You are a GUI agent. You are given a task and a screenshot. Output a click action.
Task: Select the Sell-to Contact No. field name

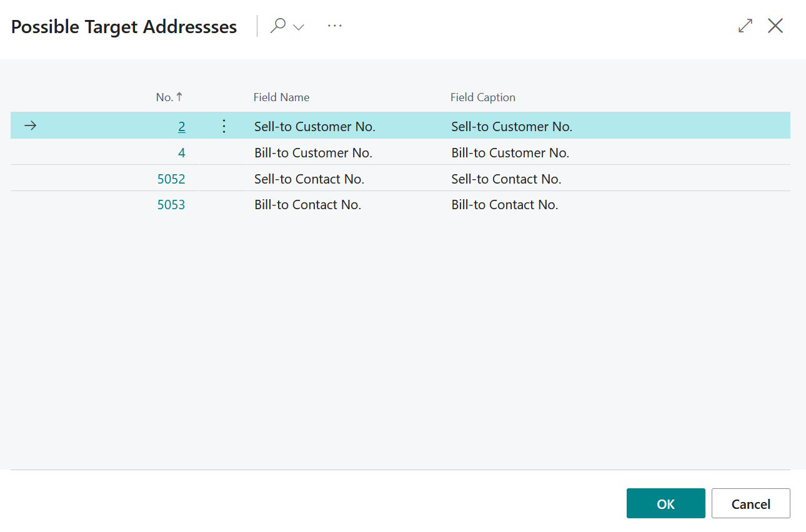(309, 179)
